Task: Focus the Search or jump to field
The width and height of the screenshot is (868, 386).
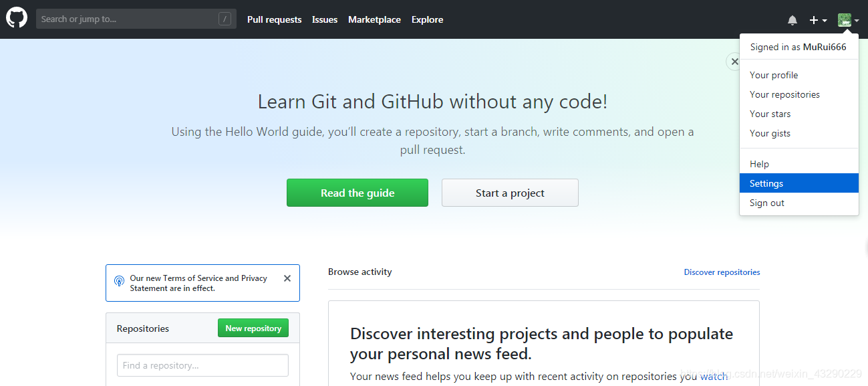Action: coord(136,19)
